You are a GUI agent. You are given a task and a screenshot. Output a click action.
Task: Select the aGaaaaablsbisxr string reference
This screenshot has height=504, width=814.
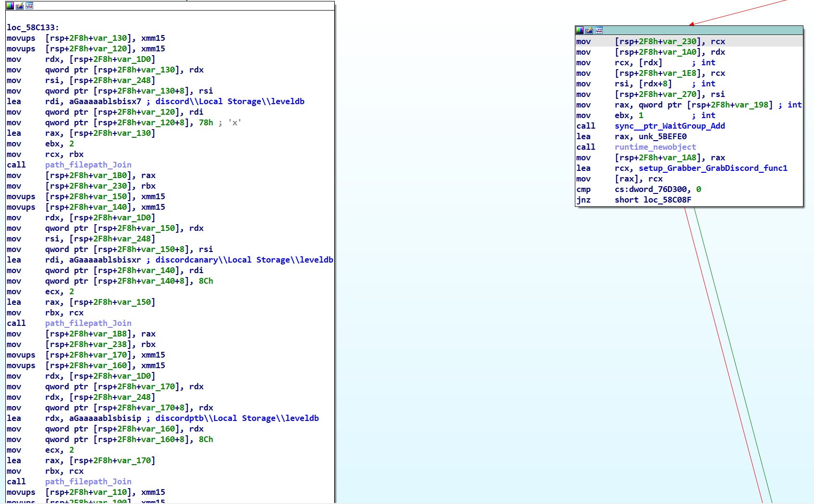pyautogui.click(x=105, y=260)
